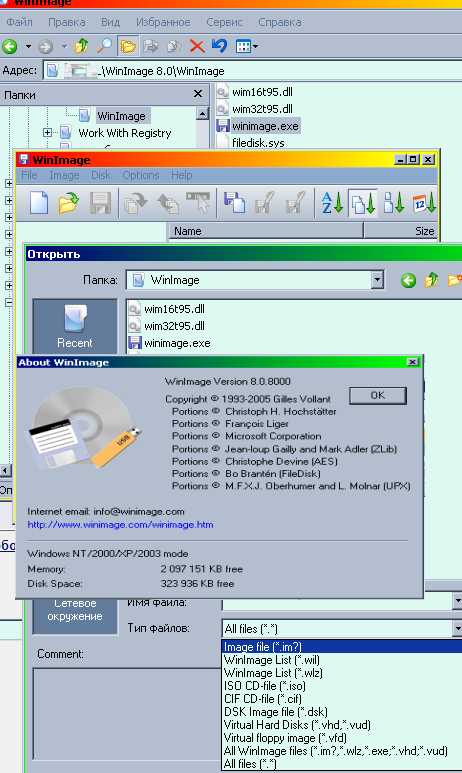Click sort by size icon in WinImage
Image resolution: width=462 pixels, height=773 pixels.
(394, 203)
